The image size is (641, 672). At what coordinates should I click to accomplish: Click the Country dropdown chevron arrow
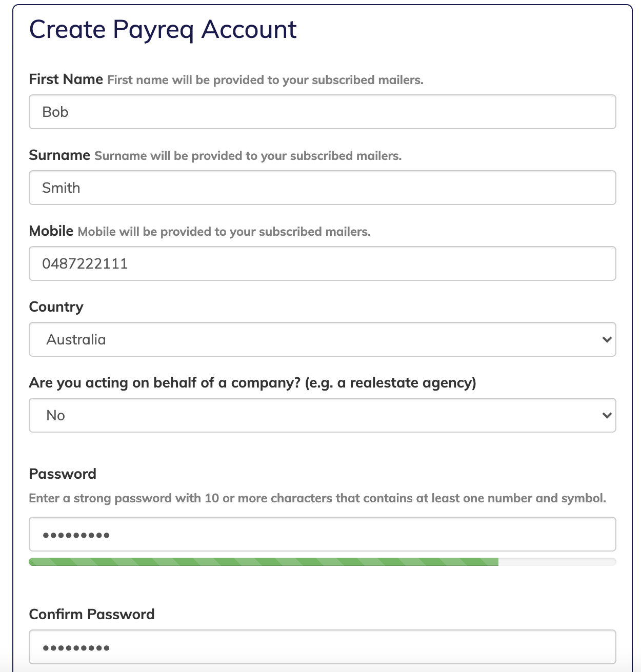click(607, 339)
